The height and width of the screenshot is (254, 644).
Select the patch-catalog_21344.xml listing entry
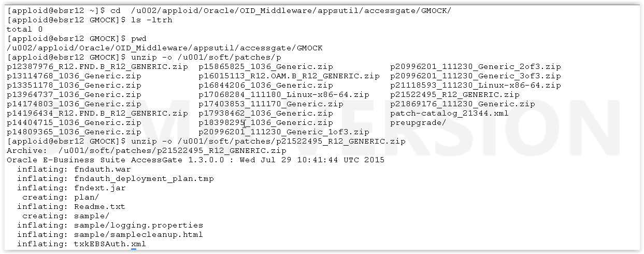tap(449, 114)
